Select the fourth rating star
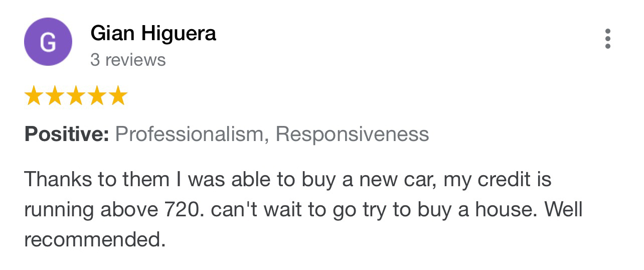This screenshot has width=644, height=270. tap(97, 96)
